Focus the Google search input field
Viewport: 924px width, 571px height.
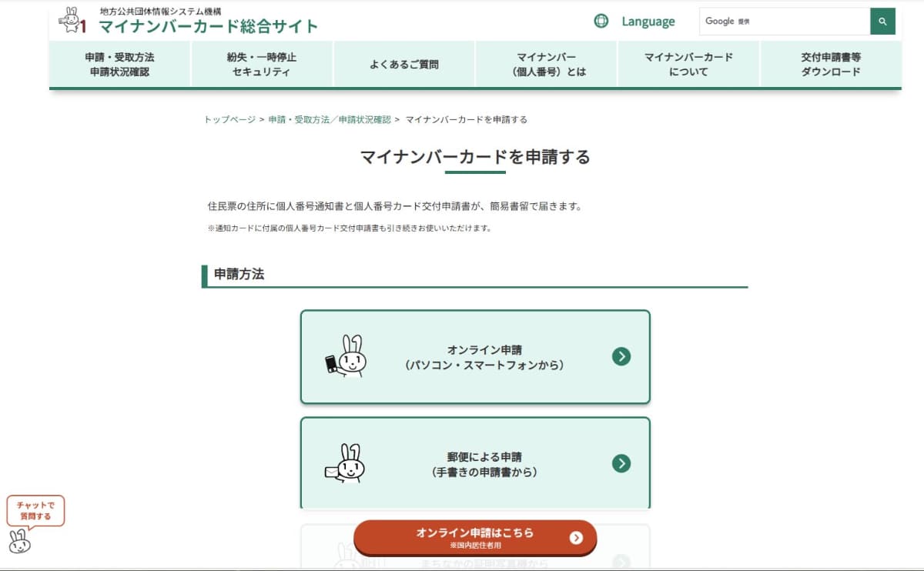(785, 22)
